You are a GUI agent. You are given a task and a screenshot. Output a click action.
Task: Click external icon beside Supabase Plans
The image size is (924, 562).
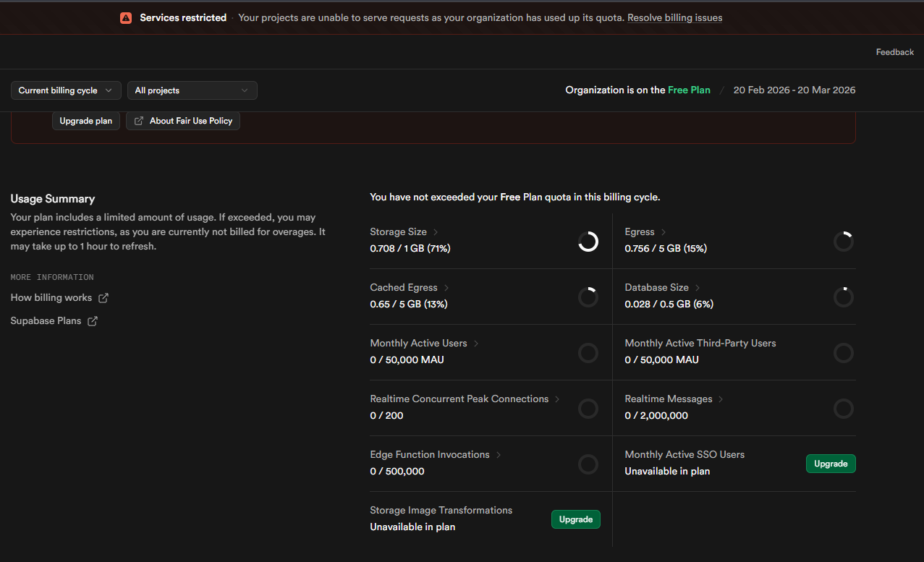[93, 321]
